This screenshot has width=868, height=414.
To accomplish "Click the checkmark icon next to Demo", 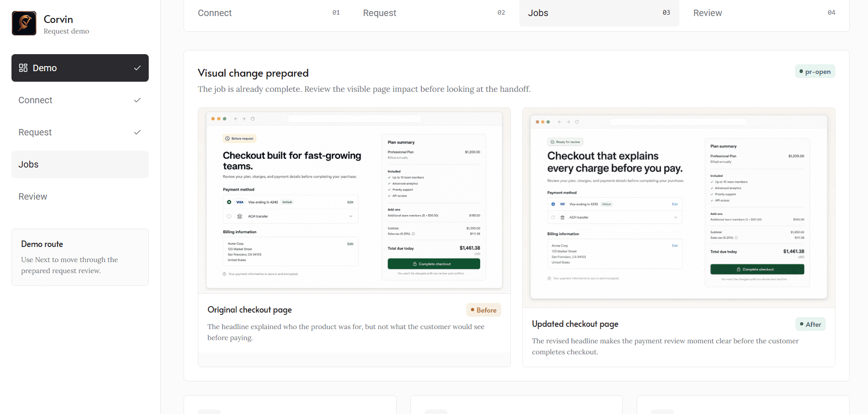I will [x=137, y=68].
